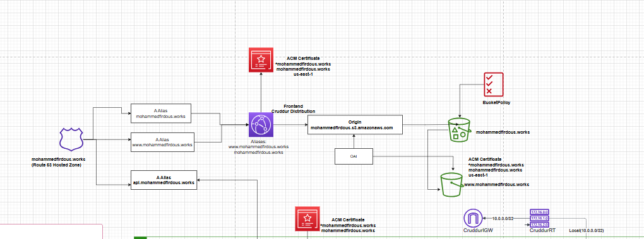Click the purple CloudFront distribution icon
This screenshot has height=239, width=644.
click(x=261, y=125)
